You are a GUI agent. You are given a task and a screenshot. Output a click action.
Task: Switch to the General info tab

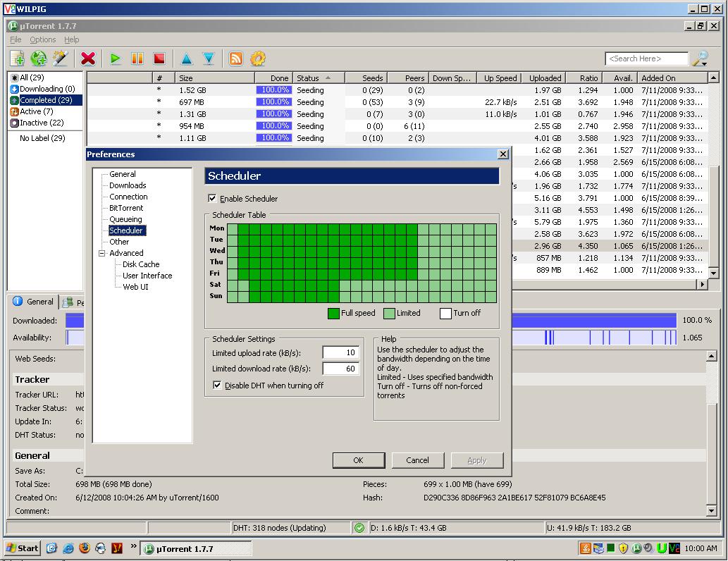[x=33, y=302]
